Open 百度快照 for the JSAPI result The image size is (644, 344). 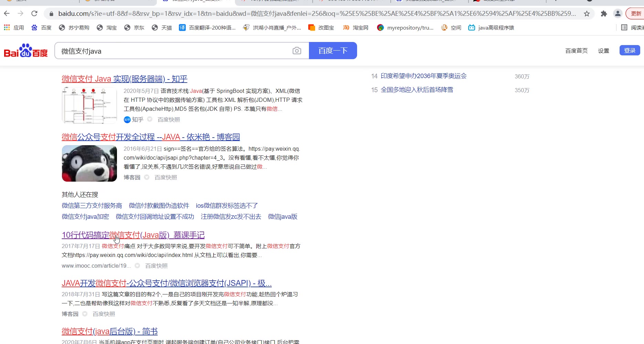(x=104, y=314)
